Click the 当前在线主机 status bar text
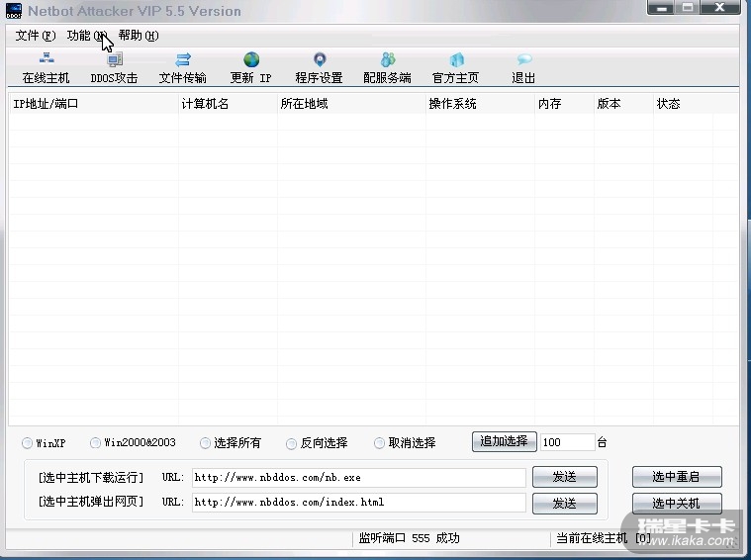 point(604,538)
